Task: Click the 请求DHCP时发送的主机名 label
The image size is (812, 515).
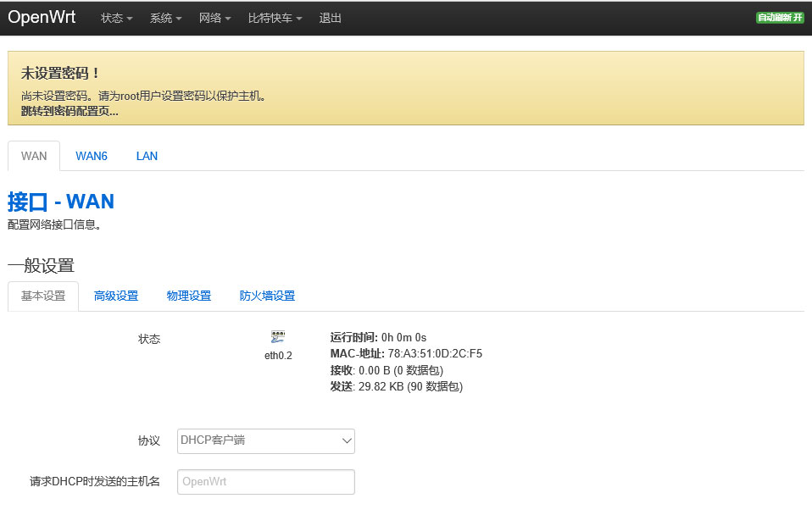Action: pyautogui.click(x=95, y=481)
